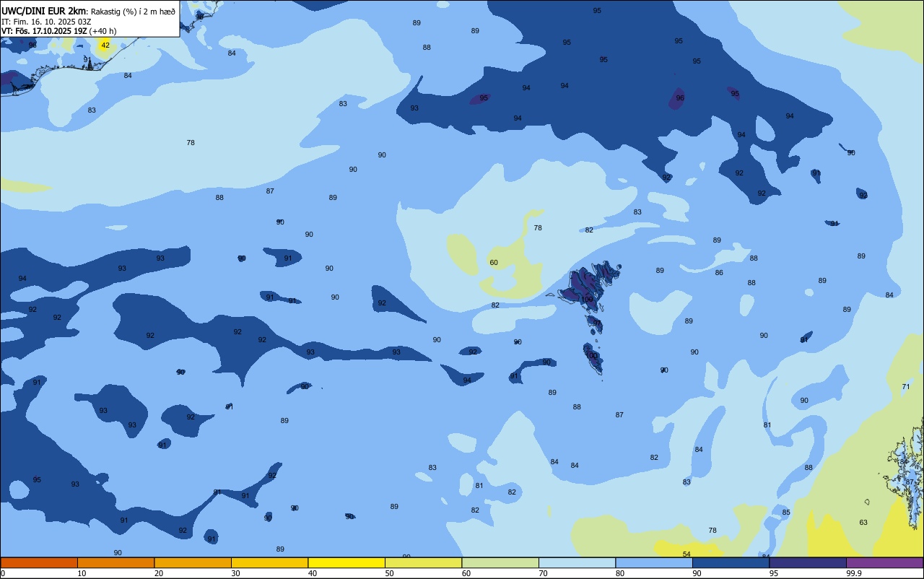Choose the 70–80 pale blue legend swatch

pos(577,562)
